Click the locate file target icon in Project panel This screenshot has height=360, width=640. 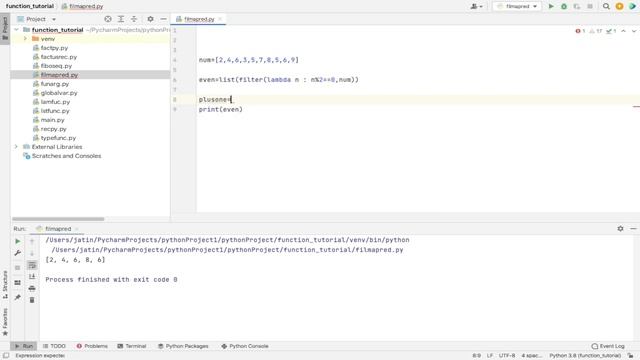point(108,19)
